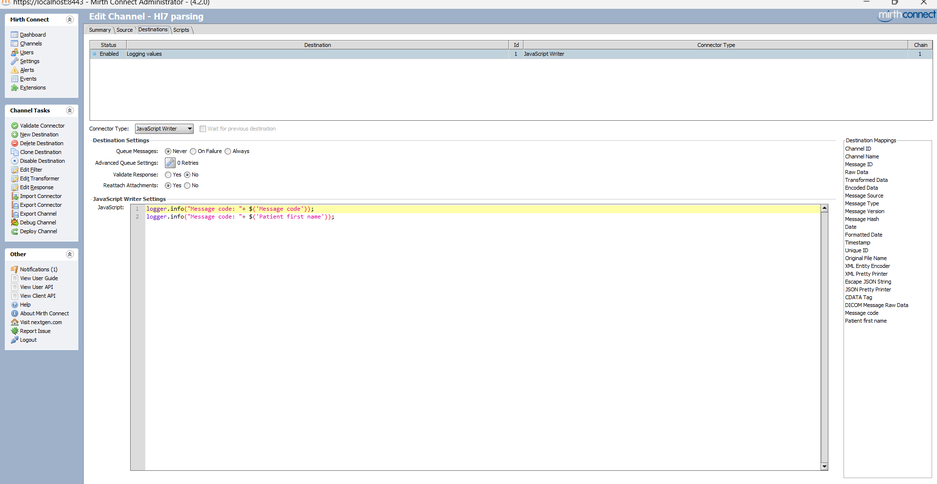Click Import Connector icon
The width and height of the screenshot is (937, 484).
point(15,196)
